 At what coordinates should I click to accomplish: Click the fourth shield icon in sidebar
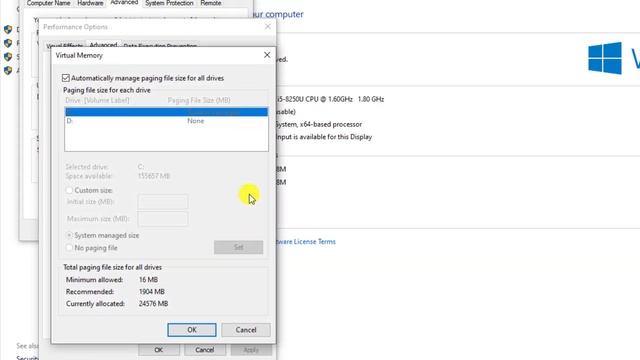point(8,70)
